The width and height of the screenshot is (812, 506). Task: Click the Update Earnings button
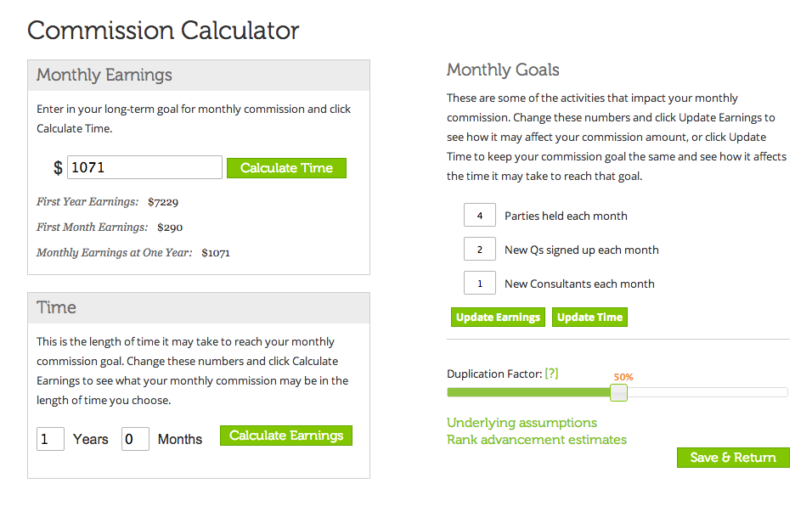(x=499, y=318)
